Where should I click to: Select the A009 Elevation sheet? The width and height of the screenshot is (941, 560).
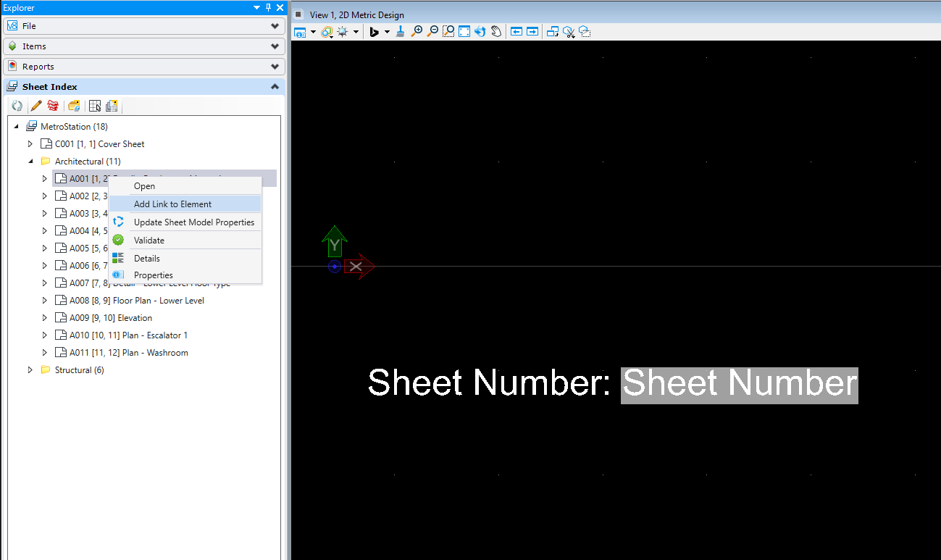(111, 318)
